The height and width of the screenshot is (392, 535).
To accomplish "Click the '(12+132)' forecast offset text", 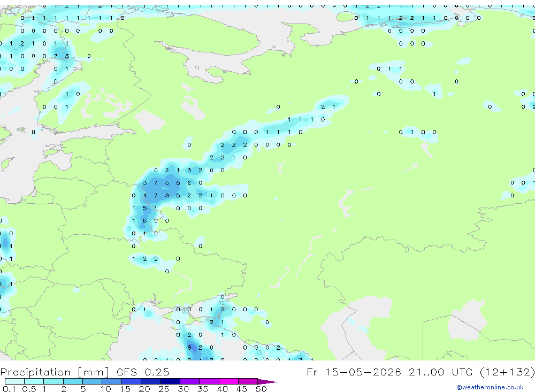I will (x=507, y=372).
